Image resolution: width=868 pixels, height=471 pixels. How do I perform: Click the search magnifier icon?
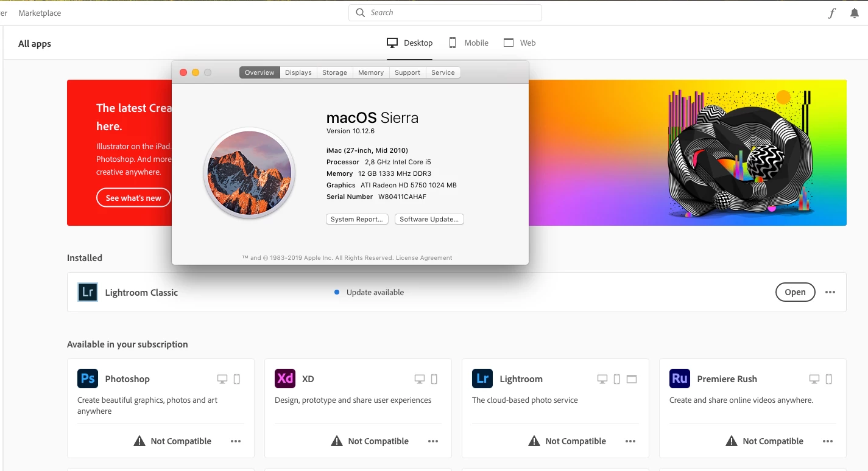click(x=360, y=13)
